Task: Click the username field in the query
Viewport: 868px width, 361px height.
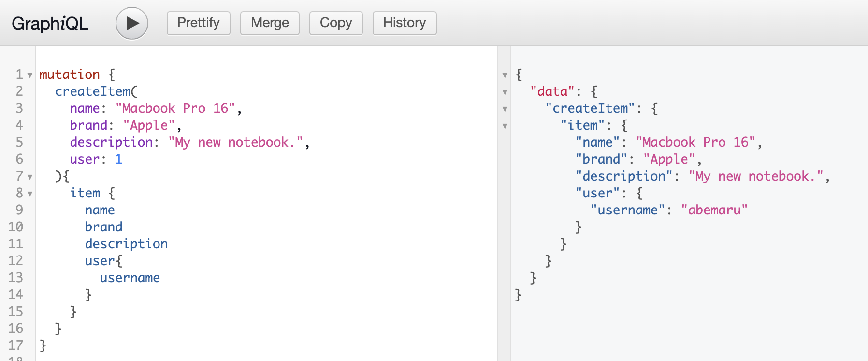Action: point(130,278)
